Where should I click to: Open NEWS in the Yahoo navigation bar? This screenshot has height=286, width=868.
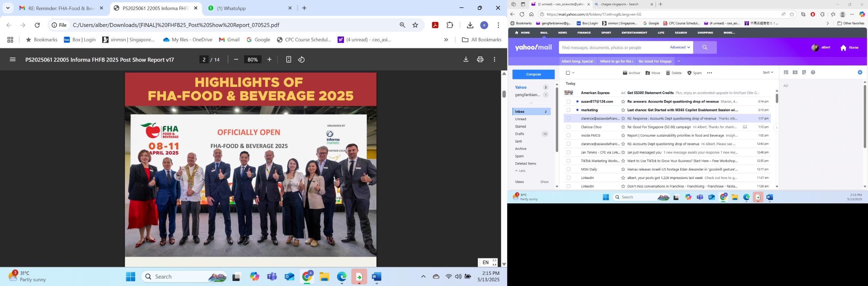click(x=562, y=33)
